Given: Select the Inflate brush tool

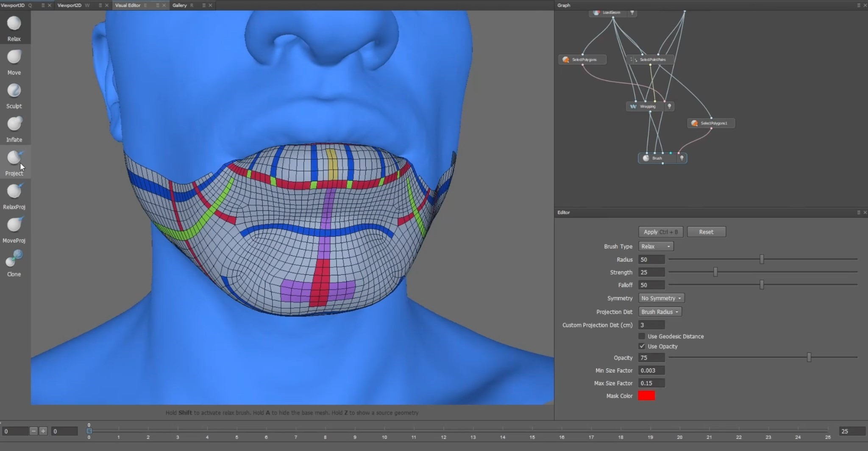Looking at the screenshot, I should pos(14,129).
